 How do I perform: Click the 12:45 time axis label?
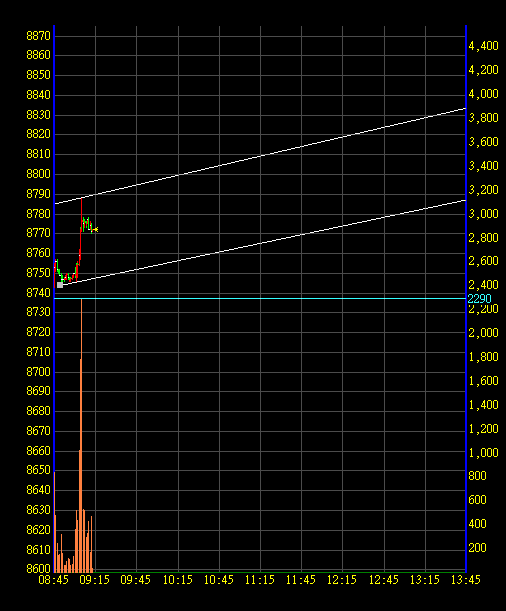point(384,580)
